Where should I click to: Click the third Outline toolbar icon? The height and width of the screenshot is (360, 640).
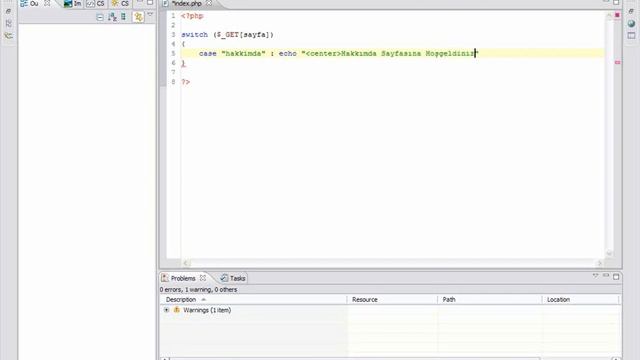[123, 17]
